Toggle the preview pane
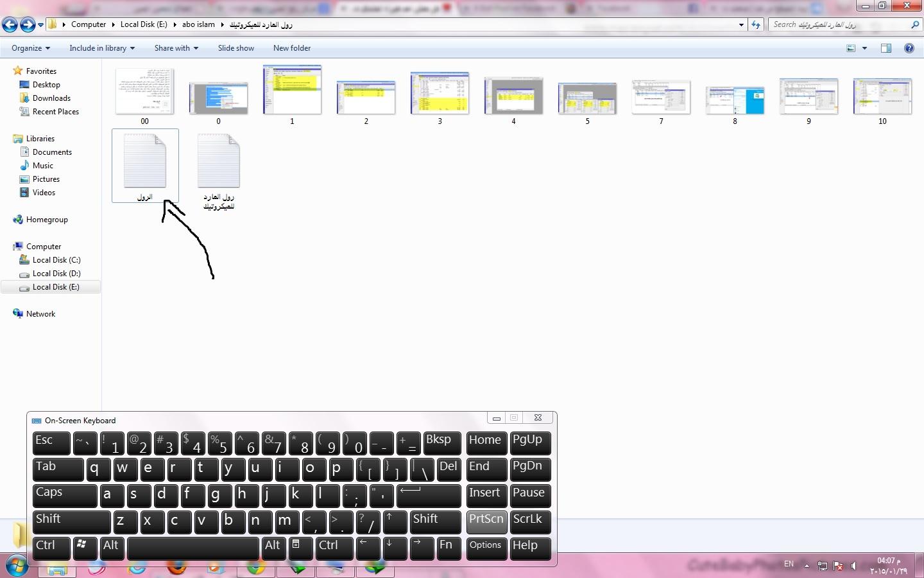 886,48
